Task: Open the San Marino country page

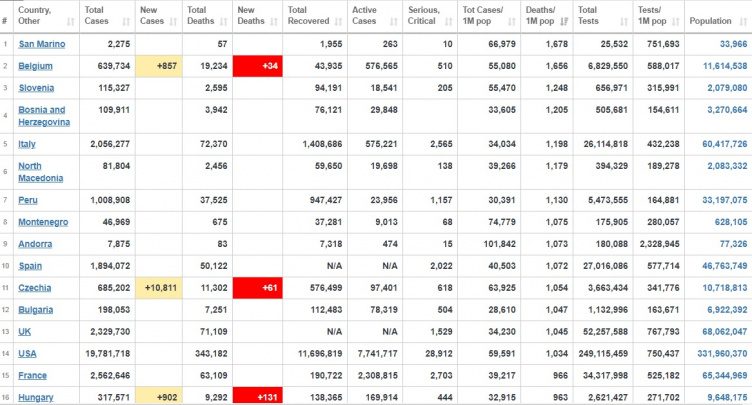Action: click(42, 43)
